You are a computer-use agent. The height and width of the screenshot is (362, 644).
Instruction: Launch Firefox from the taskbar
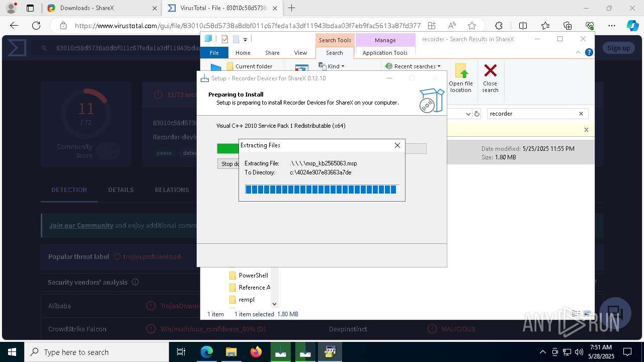coord(256,352)
